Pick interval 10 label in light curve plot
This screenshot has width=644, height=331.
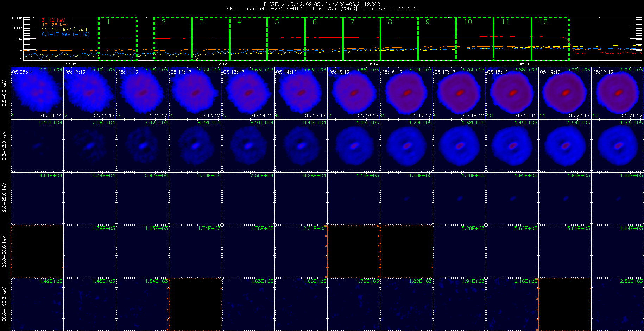tap(468, 22)
